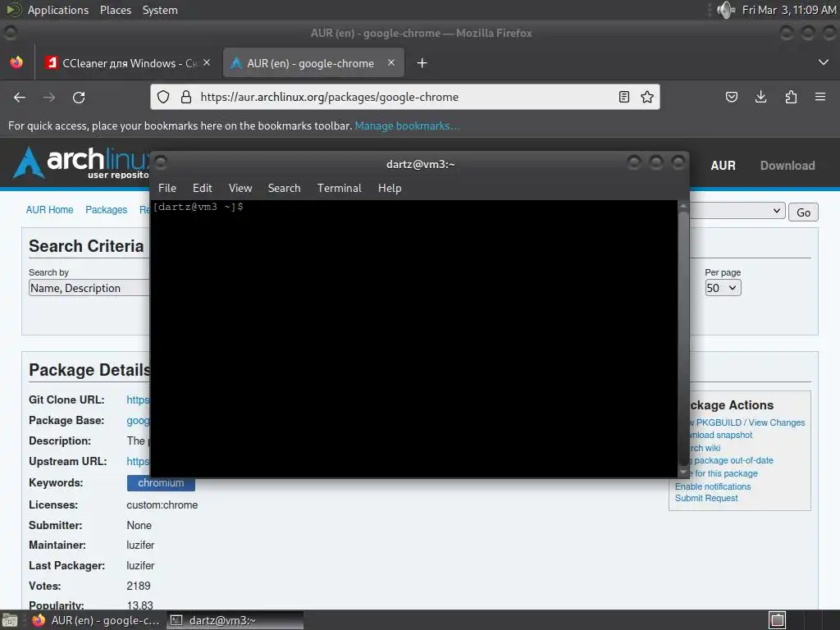Open Firefox View pinned icon

[x=16, y=62]
